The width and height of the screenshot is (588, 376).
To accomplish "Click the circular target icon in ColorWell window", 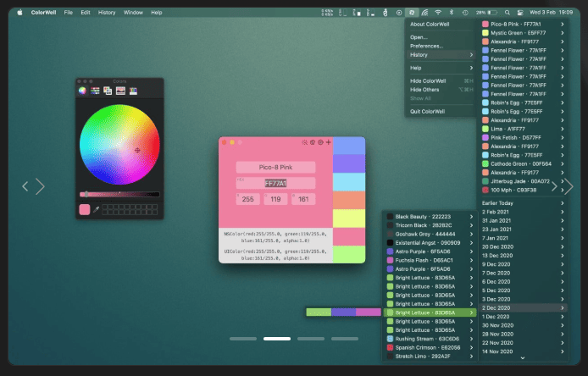I will 320,142.
